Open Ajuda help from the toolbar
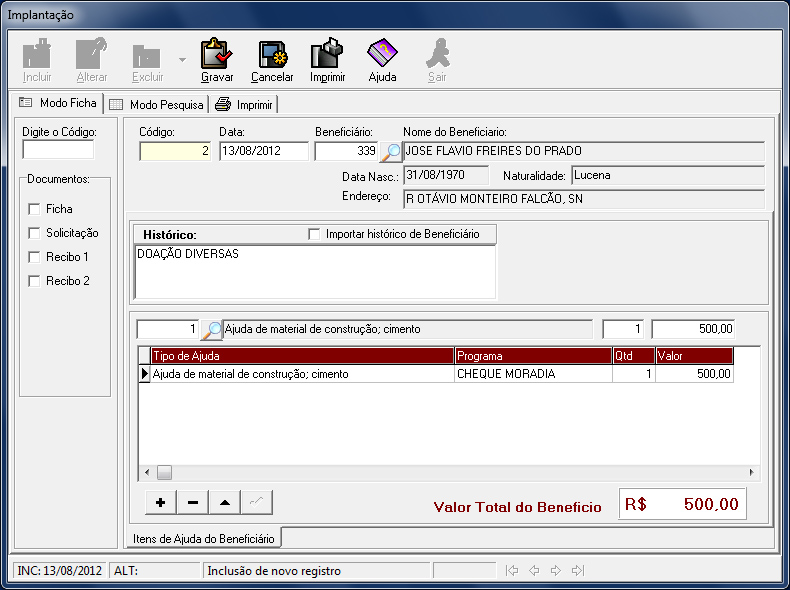 click(x=382, y=59)
